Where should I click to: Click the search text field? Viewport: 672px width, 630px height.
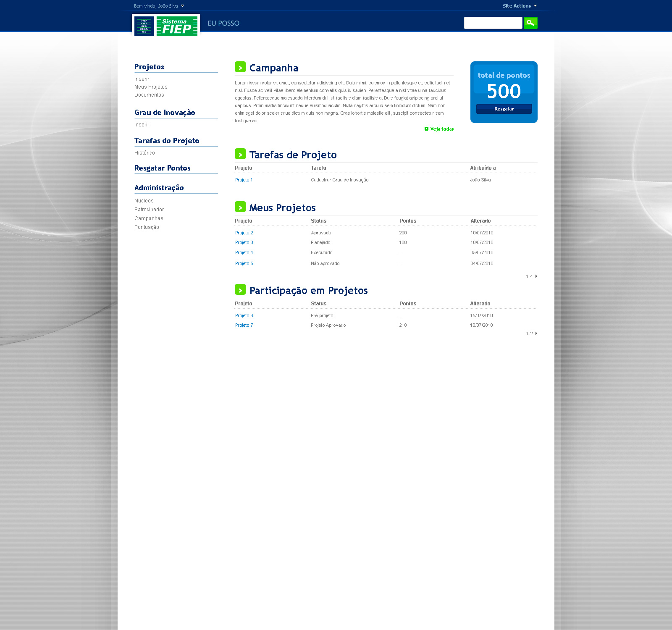[x=493, y=23]
